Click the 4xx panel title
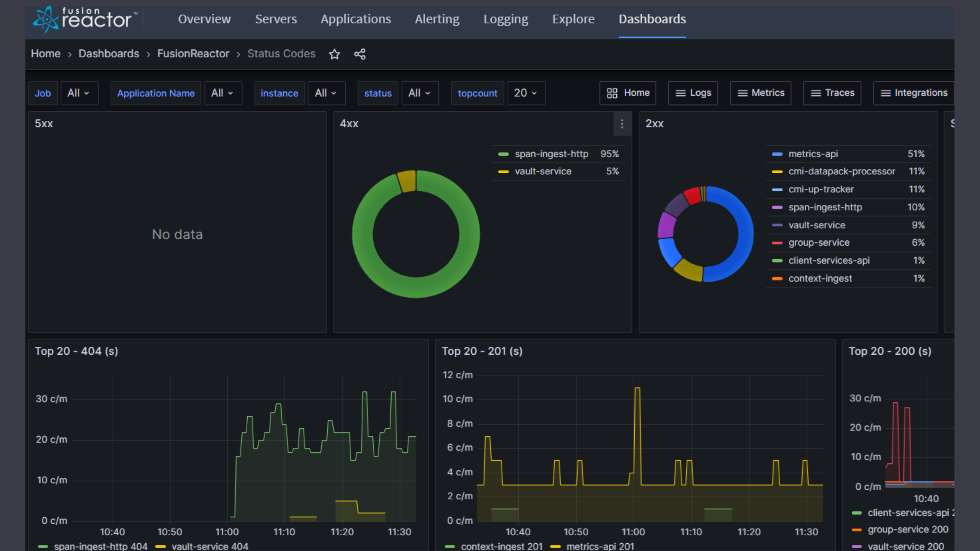Viewport: 980px width, 551px height. pyautogui.click(x=349, y=124)
